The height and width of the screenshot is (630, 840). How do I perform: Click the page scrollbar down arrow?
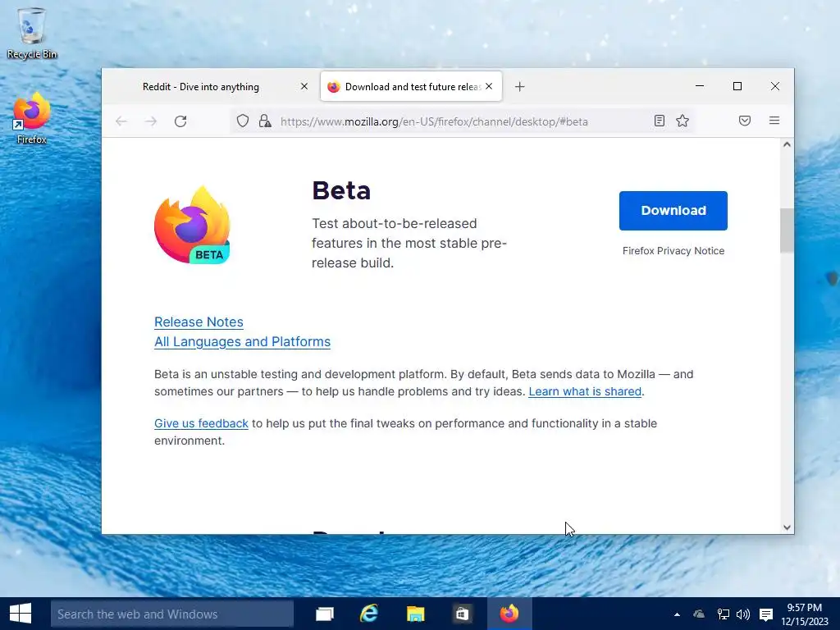pos(787,527)
